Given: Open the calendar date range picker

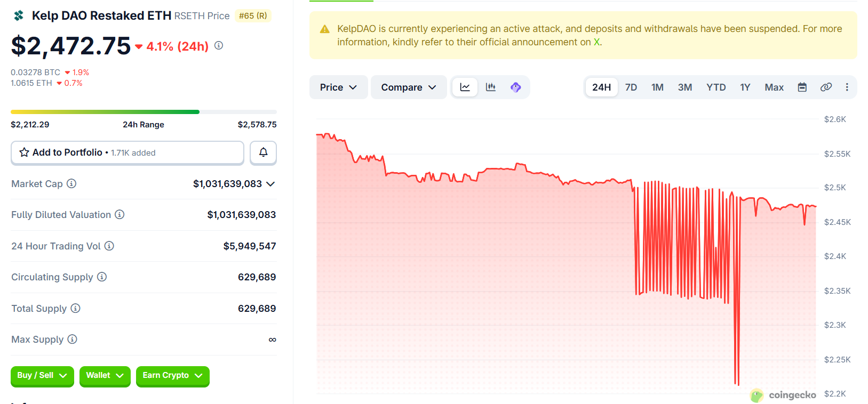Looking at the screenshot, I should (802, 87).
